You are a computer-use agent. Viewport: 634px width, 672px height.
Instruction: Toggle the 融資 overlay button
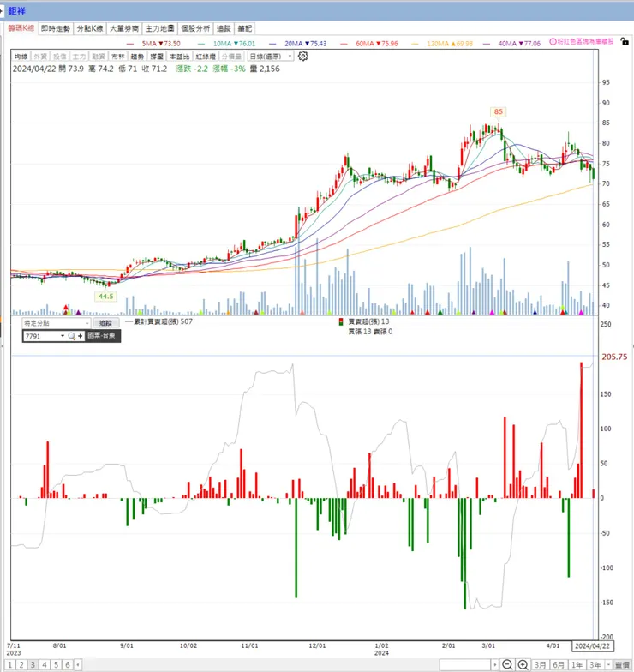pos(98,57)
